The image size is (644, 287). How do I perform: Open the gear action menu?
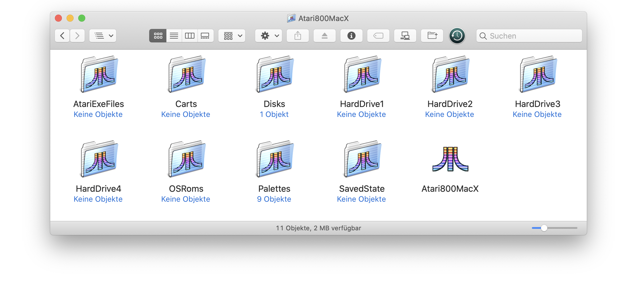269,36
